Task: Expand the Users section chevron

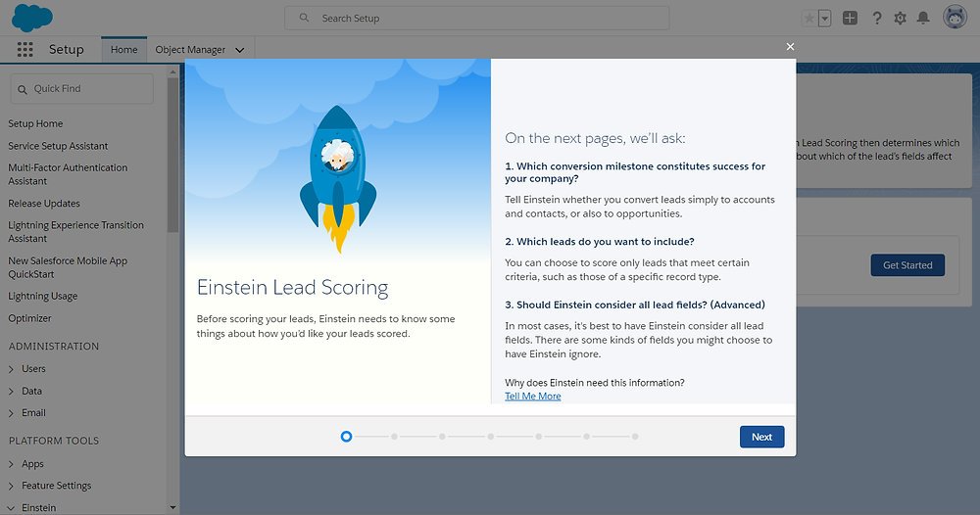Action: (x=11, y=369)
